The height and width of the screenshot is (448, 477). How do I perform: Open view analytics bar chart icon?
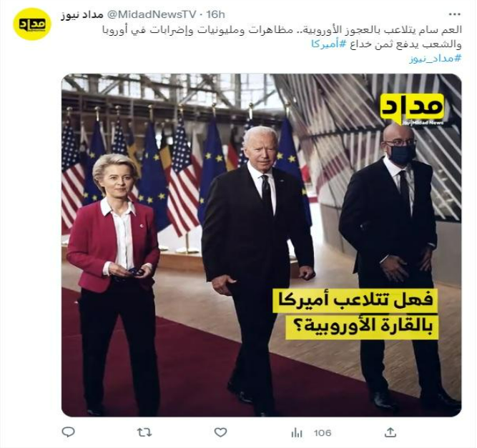tap(297, 432)
